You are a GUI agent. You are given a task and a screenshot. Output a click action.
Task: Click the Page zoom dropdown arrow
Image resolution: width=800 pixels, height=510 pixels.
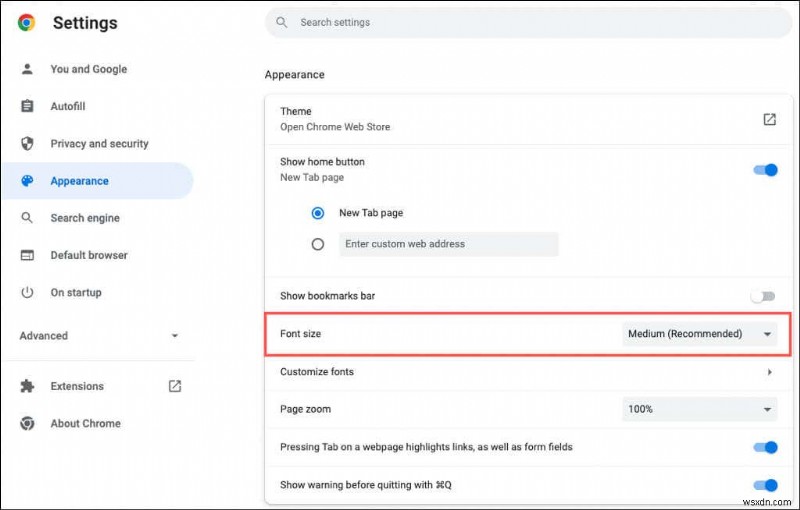pyautogui.click(x=767, y=410)
